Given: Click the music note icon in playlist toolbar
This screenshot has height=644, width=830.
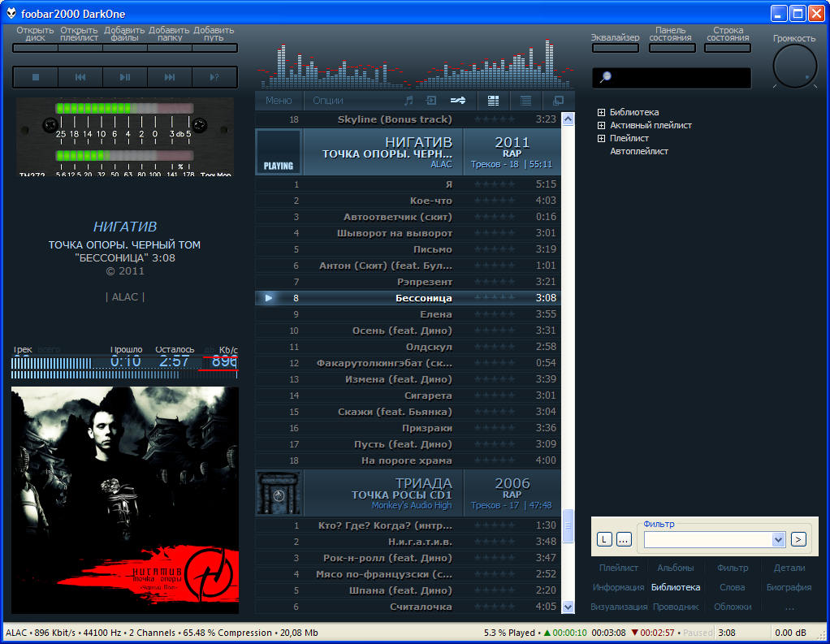Looking at the screenshot, I should [x=409, y=100].
